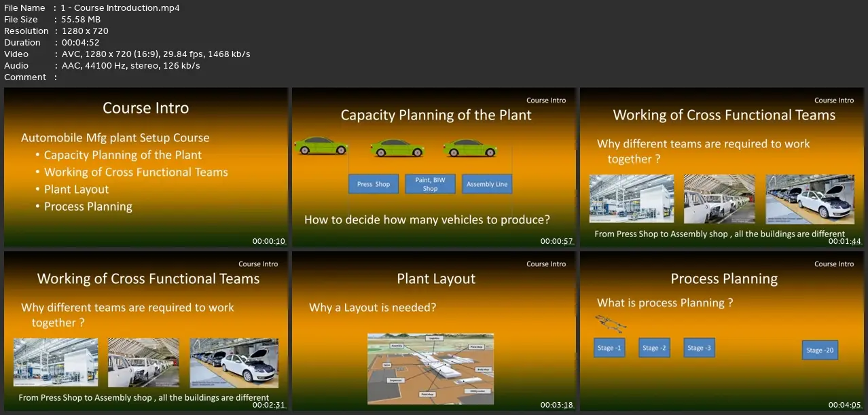
Task: Expand Capacity Planning of the Plant heading
Action: (x=435, y=115)
